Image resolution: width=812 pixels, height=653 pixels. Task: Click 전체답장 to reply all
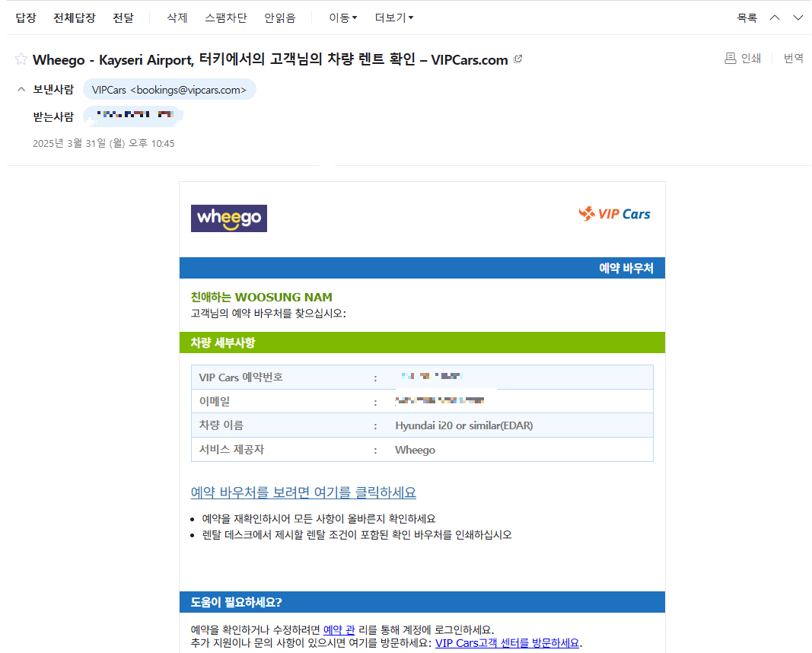pyautogui.click(x=75, y=18)
